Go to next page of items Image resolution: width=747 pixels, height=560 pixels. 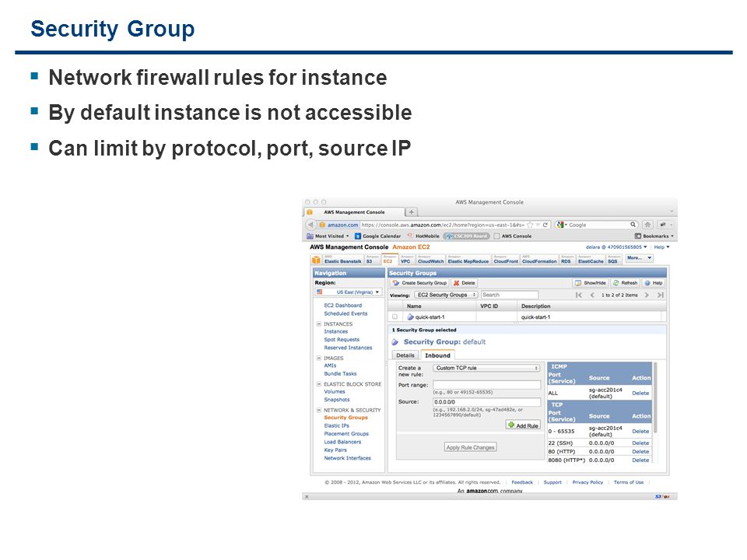click(647, 296)
